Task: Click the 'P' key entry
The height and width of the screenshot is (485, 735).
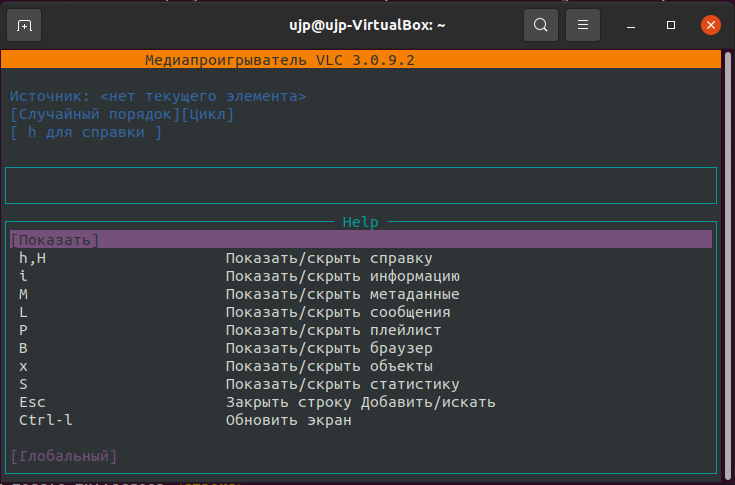Action: tap(23, 330)
